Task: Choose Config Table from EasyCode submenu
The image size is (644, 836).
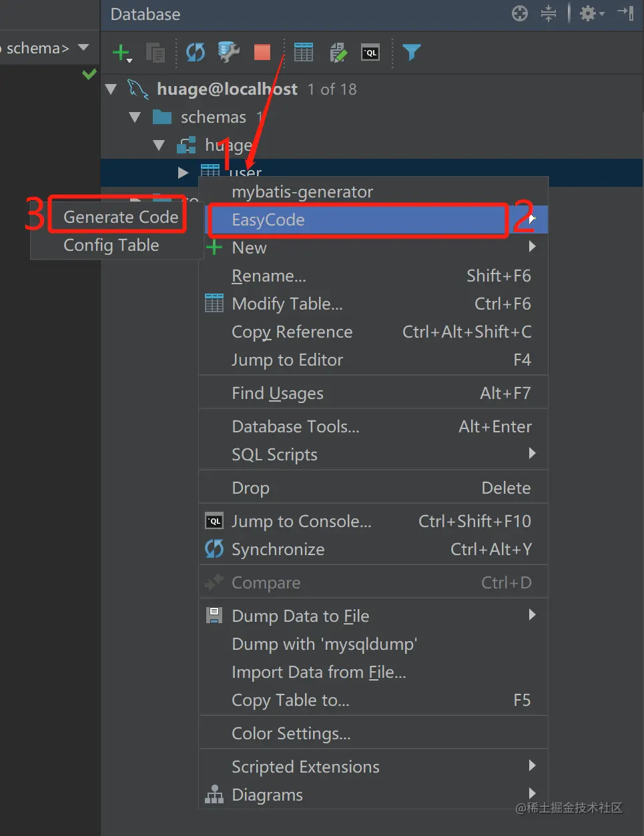Action: 117,245
